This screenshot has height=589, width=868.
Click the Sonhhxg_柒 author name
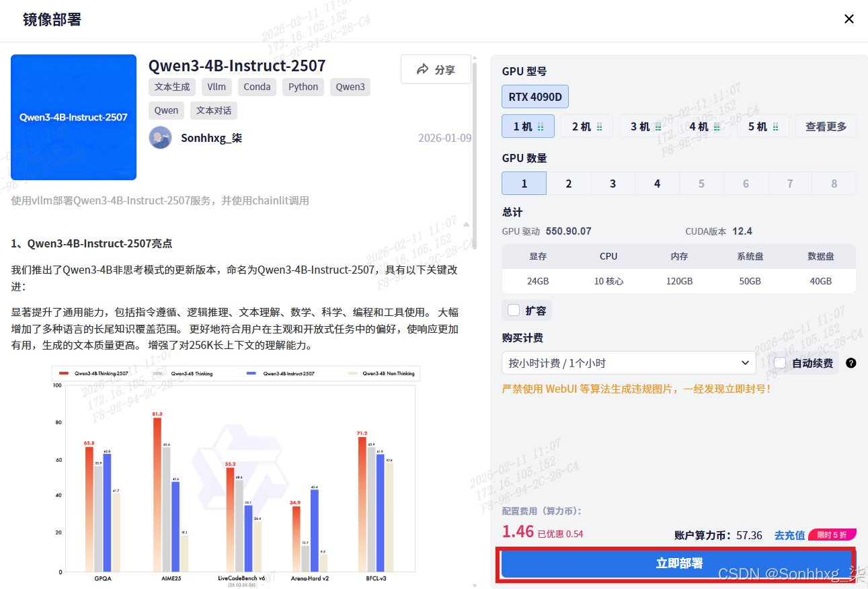[x=211, y=138]
